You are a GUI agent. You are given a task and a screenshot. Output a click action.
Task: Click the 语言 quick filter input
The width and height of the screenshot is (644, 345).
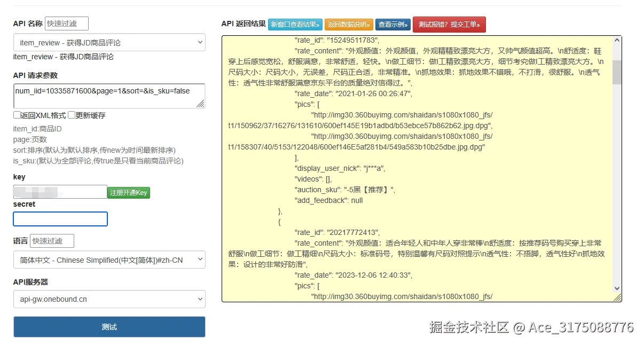click(52, 241)
